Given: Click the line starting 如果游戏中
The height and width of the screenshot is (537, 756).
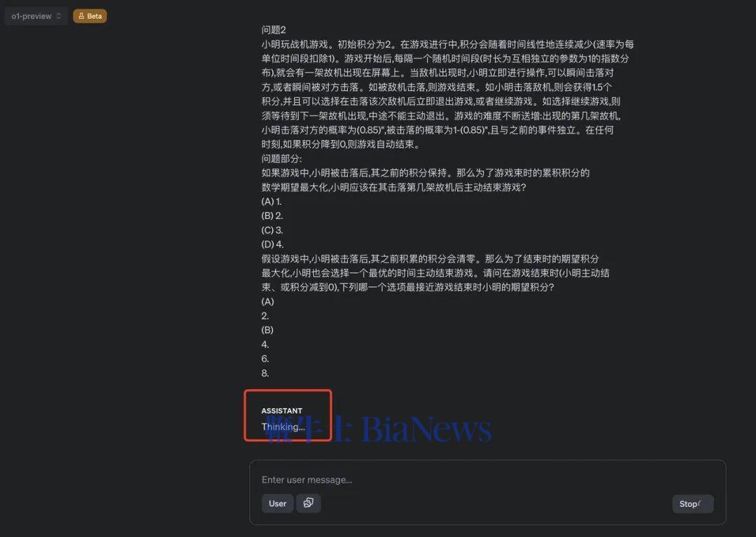Looking at the screenshot, I should 426,173.
